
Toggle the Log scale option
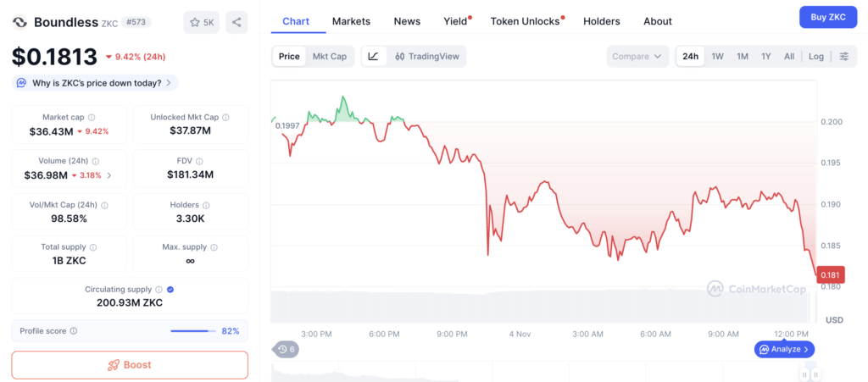[815, 57]
